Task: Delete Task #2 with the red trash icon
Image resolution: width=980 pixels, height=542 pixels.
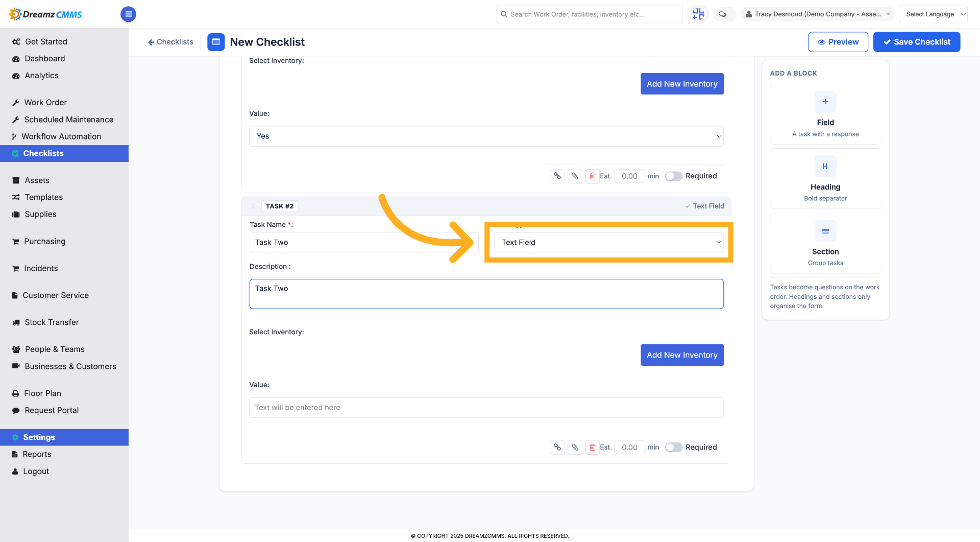Action: (593, 447)
